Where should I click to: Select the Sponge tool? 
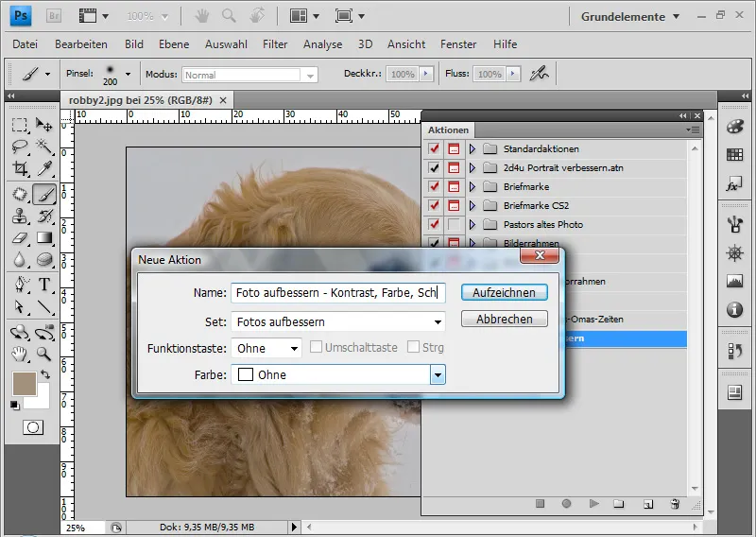44,260
